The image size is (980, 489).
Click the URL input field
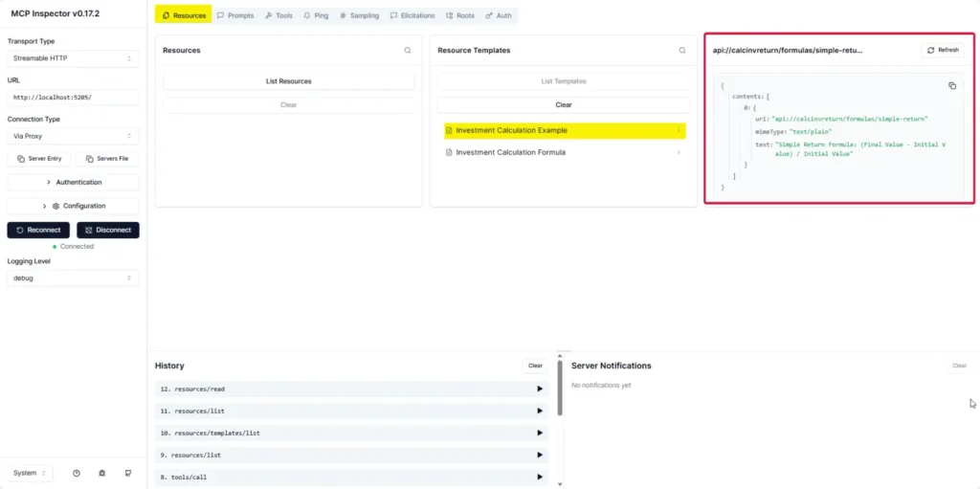(73, 98)
